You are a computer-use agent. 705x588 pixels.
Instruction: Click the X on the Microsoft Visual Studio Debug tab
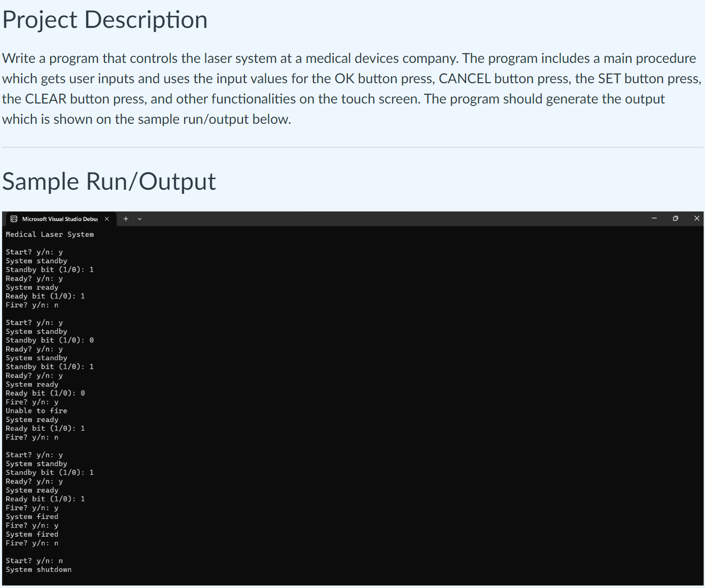click(107, 219)
